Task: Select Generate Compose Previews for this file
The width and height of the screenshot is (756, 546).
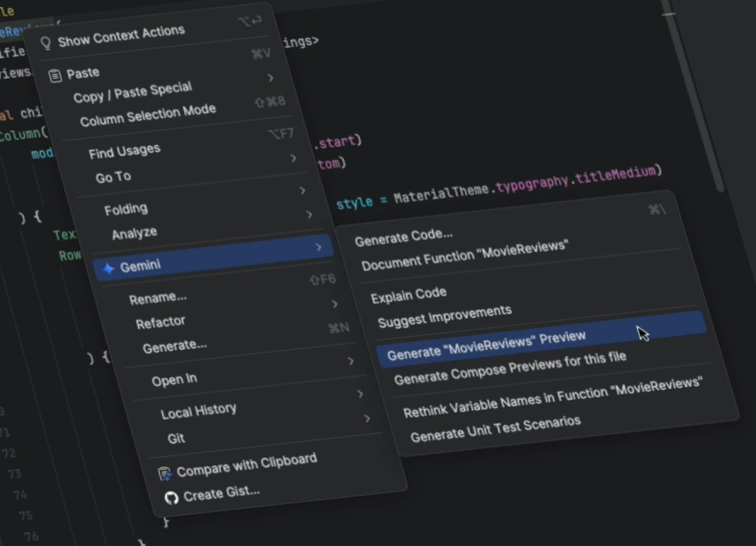Action: tap(510, 368)
